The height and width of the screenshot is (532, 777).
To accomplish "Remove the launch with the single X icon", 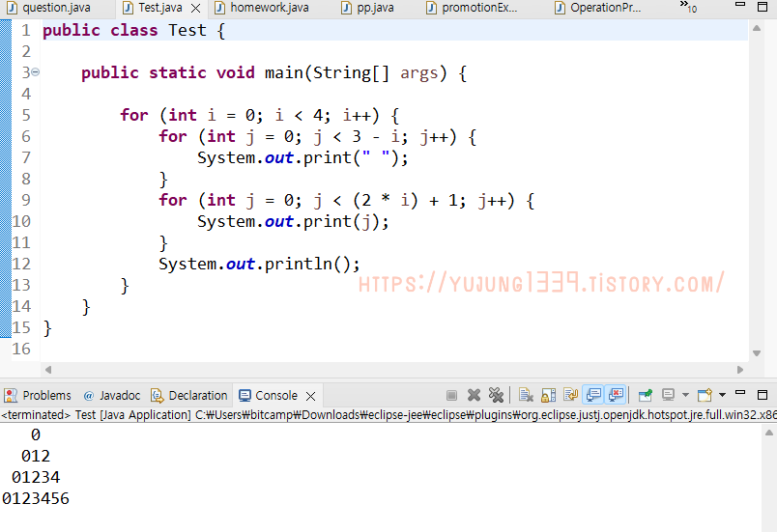I will pos(474,395).
